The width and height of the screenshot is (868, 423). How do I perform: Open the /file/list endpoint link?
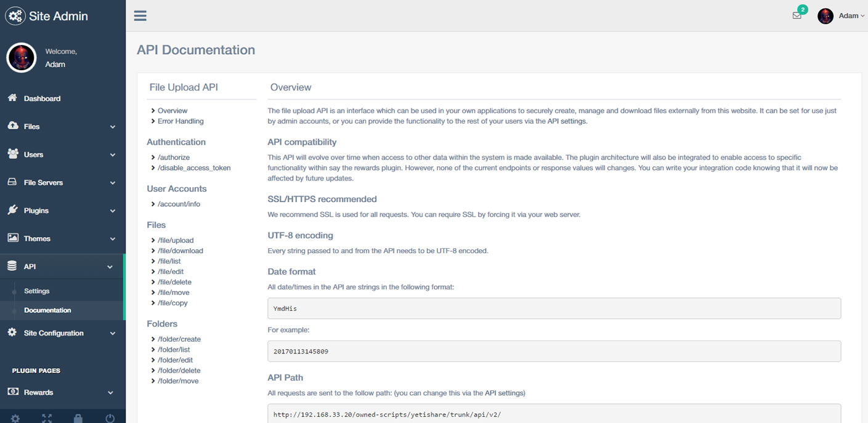click(x=169, y=261)
